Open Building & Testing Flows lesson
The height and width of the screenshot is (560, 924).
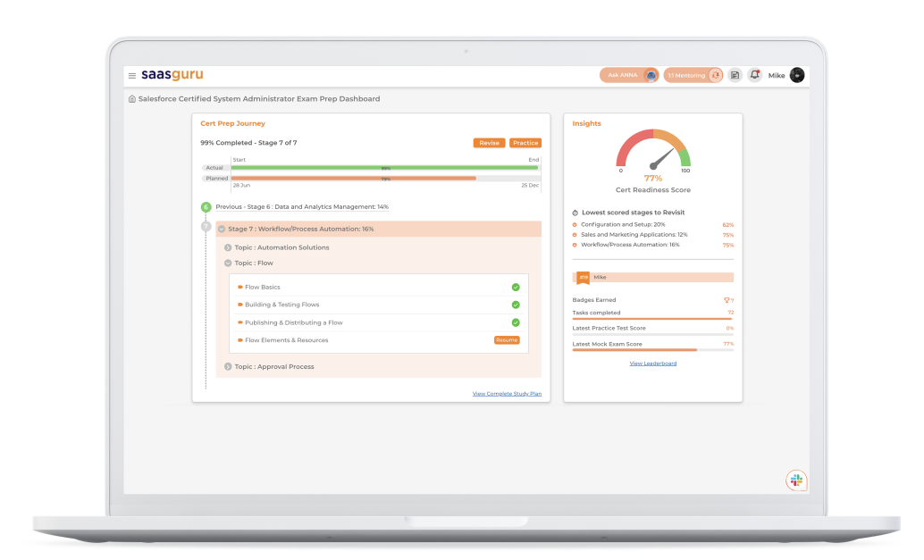(281, 305)
